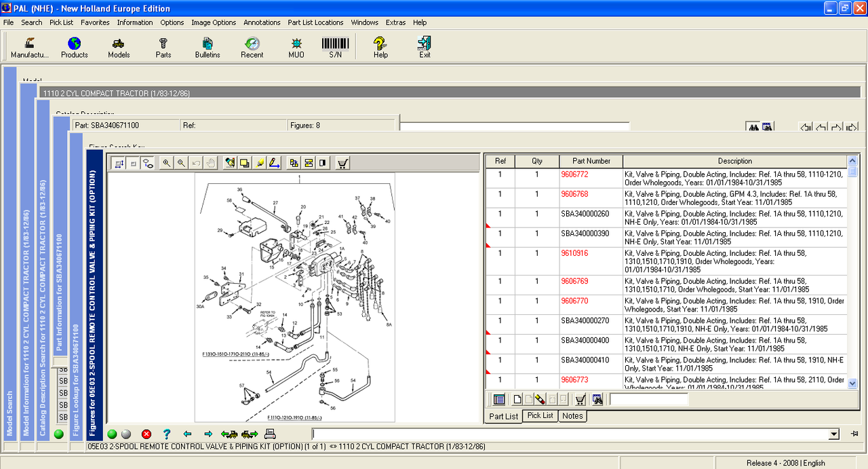Screen dimensions: 868x469
Task: Click the yellow rectangle annotation tool
Action: 245,163
